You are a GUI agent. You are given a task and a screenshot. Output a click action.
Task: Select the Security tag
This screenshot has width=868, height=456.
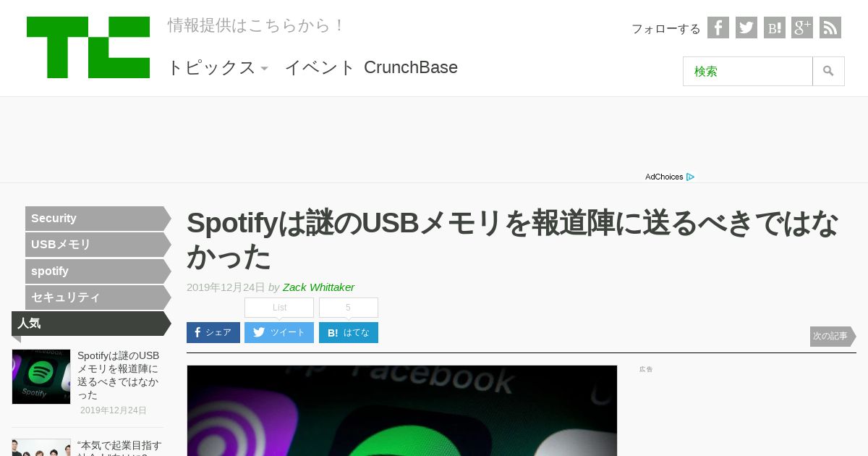[x=98, y=219]
